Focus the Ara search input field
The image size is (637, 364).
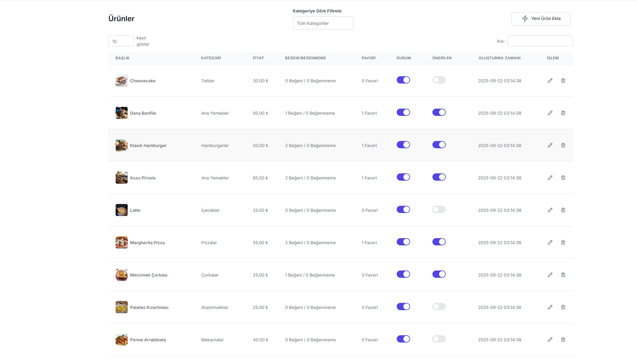point(540,41)
